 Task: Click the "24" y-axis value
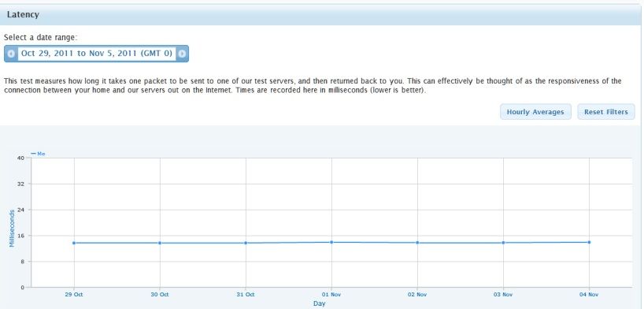(x=22, y=210)
